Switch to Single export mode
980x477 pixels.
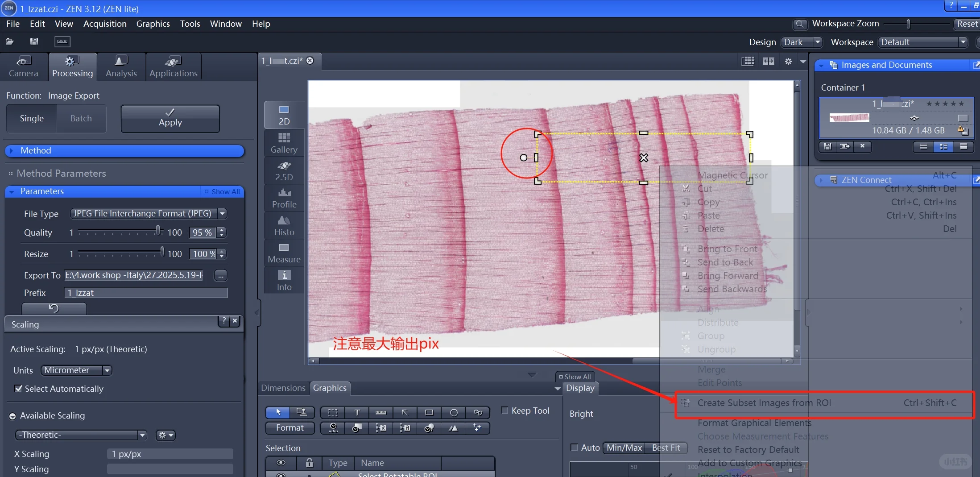pyautogui.click(x=32, y=119)
